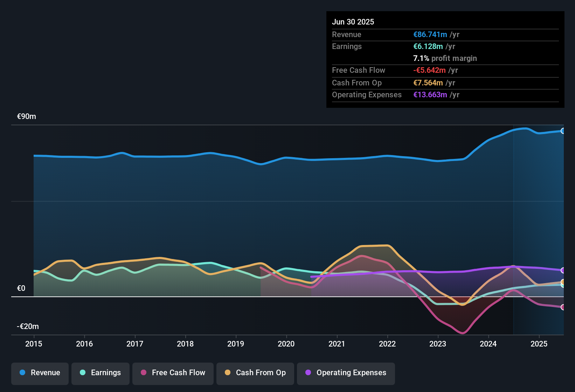Click the Operating Expenses legend chip
Viewport: 575px width, 392px height.
point(346,373)
